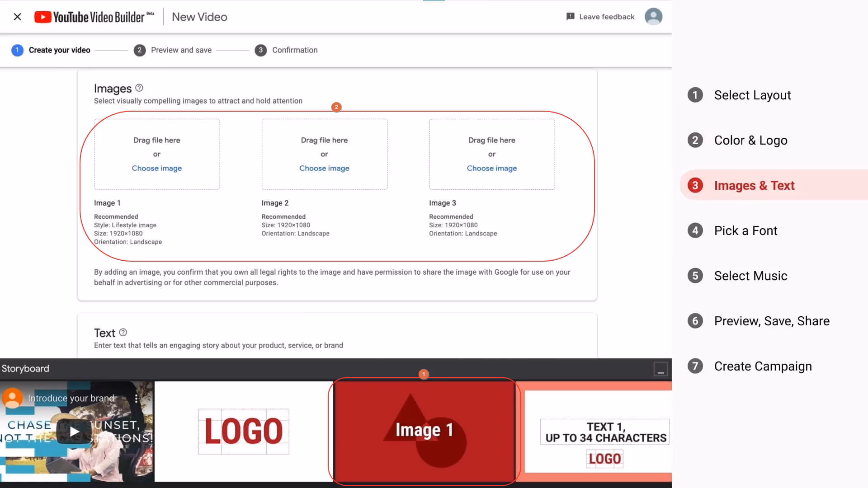The image size is (868, 488).
Task: Open the Leave feedback icon
Action: (571, 17)
